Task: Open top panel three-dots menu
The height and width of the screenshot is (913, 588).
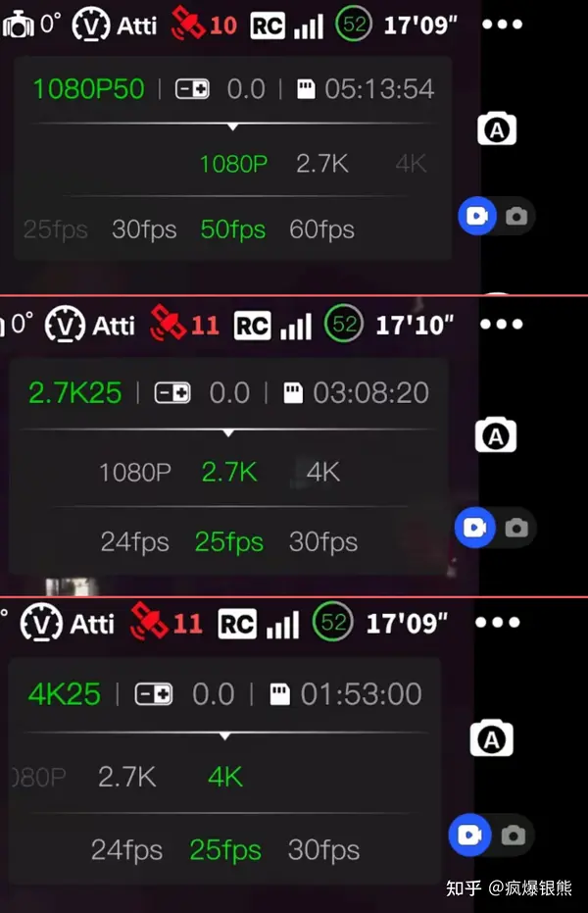Action: (x=502, y=25)
